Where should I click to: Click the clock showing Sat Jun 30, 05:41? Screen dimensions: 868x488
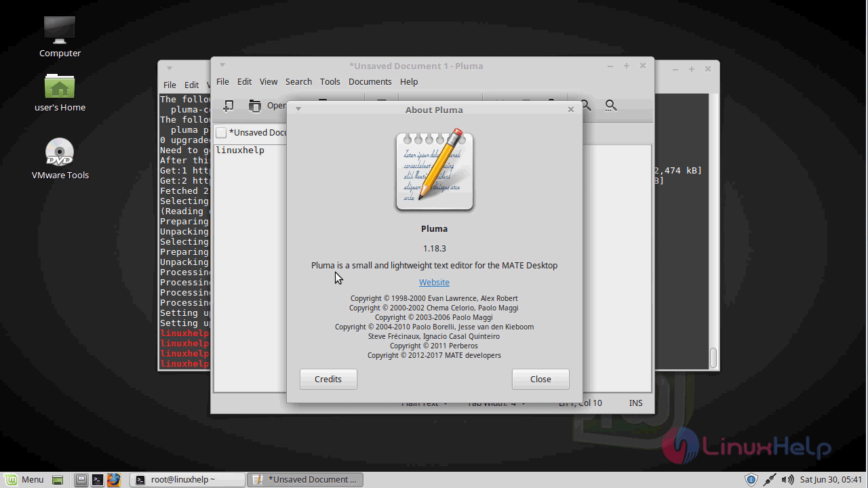831,480
